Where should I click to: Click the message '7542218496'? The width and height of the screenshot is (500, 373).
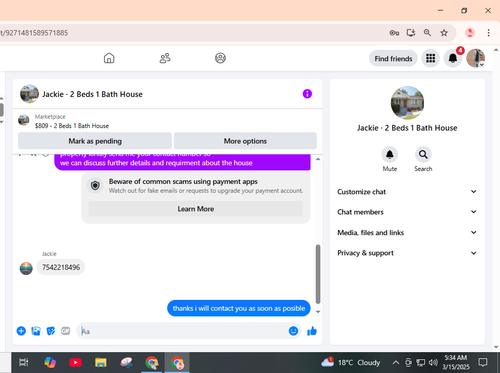[61, 267]
